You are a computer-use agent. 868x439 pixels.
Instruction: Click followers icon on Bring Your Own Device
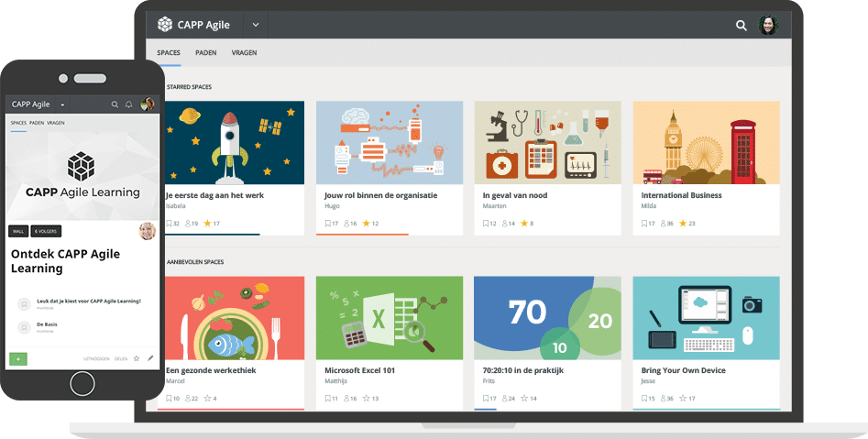664,399
